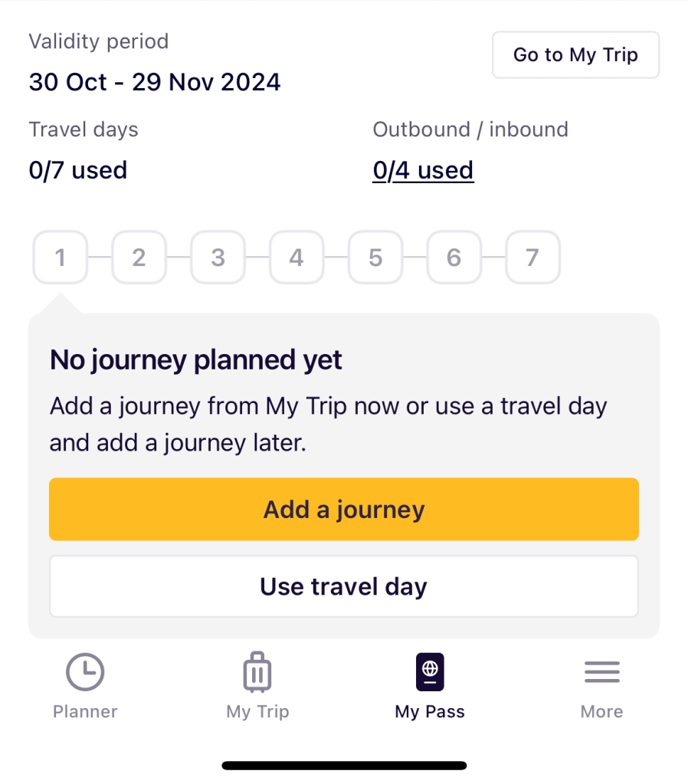Switch to the Planner tab label
This screenshot has height=784, width=688.
click(x=85, y=711)
